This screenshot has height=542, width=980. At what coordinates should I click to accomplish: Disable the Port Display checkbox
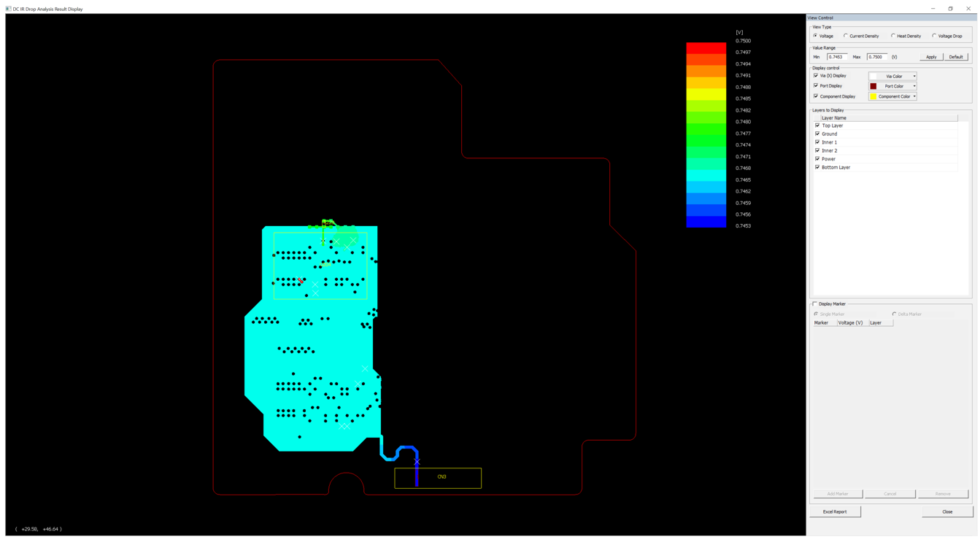[816, 85]
